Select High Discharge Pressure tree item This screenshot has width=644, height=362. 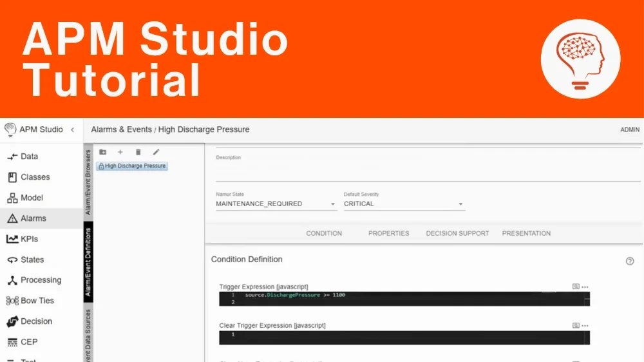(132, 166)
